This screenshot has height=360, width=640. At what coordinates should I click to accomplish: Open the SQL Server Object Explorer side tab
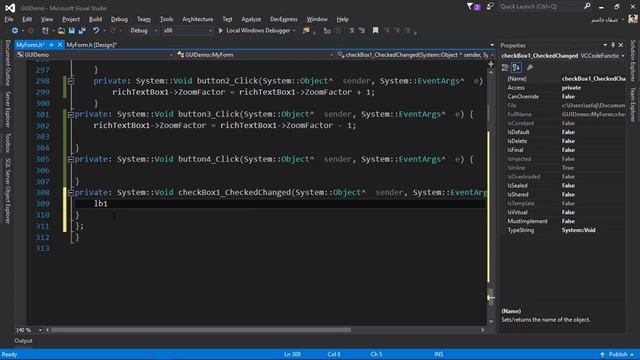pyautogui.click(x=7, y=191)
